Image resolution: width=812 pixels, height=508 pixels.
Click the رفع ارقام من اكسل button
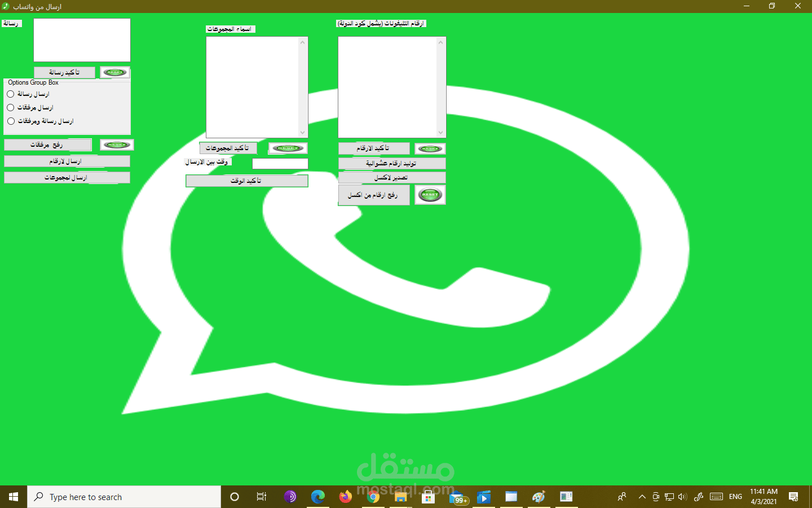pos(374,195)
